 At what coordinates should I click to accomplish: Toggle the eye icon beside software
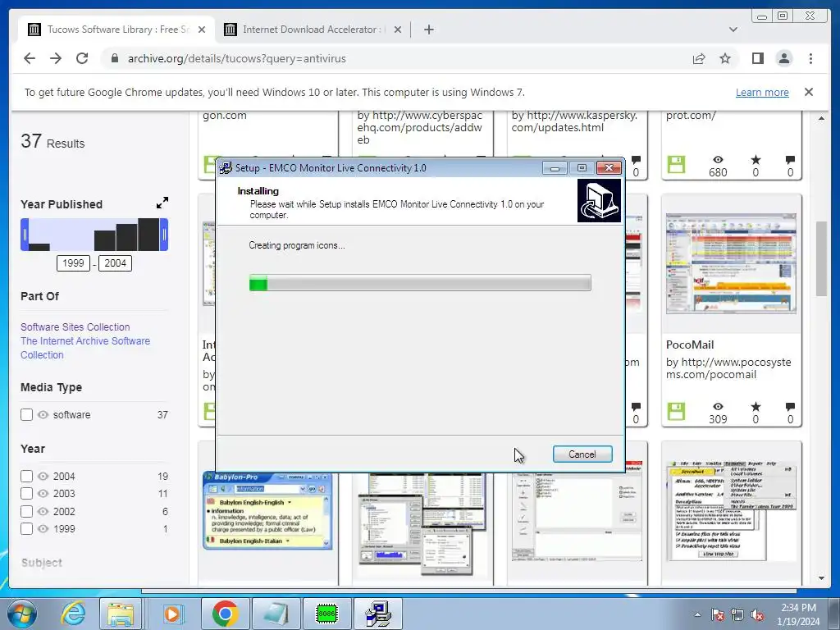pos(43,414)
